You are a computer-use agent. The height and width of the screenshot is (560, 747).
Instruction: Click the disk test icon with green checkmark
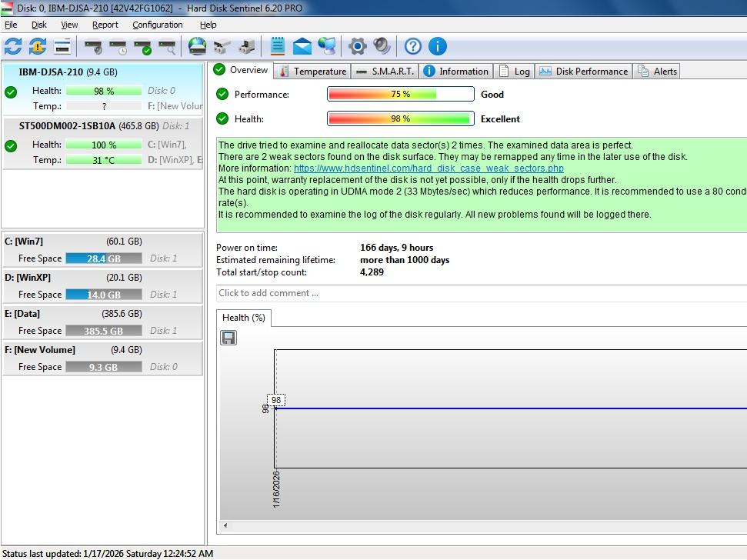click(x=142, y=47)
